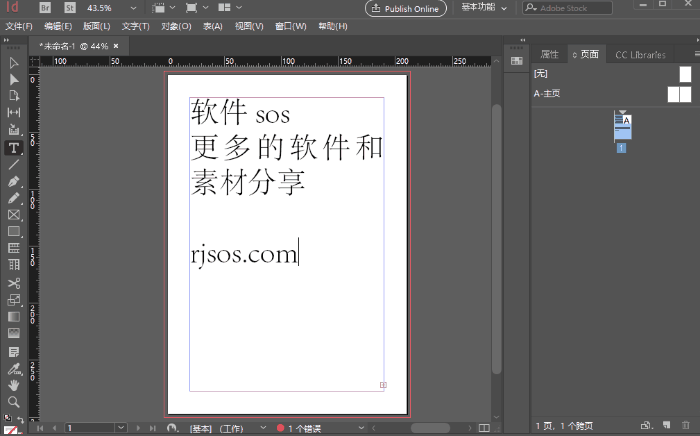Select the Rectangle tool
Screen dimensions: 700x436
pyautogui.click(x=14, y=231)
